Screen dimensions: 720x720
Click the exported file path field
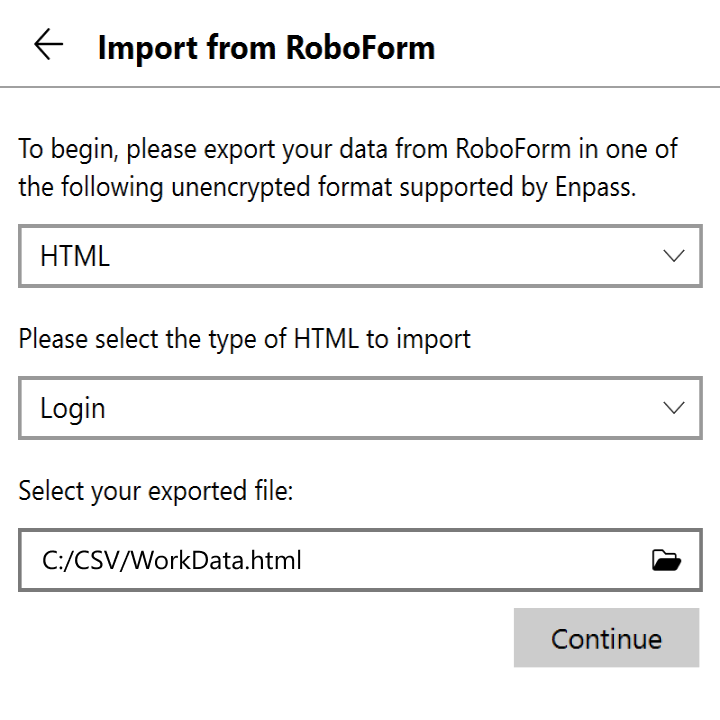coord(360,560)
